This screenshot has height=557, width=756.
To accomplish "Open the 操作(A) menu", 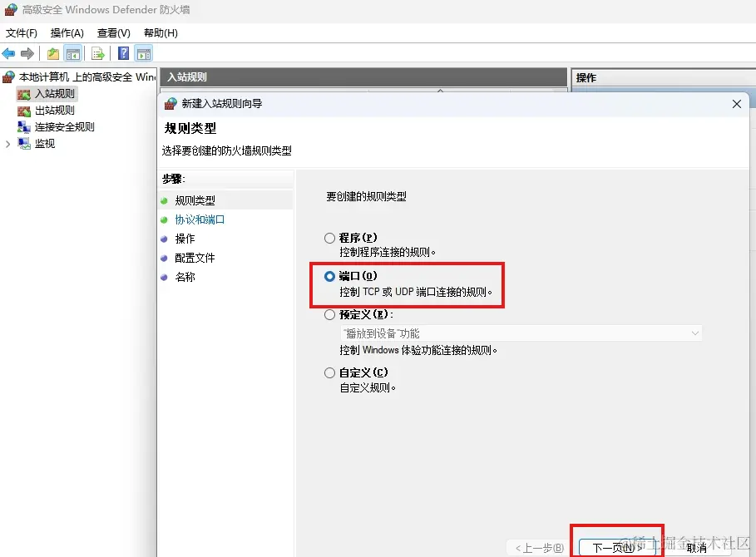I will 67,33.
